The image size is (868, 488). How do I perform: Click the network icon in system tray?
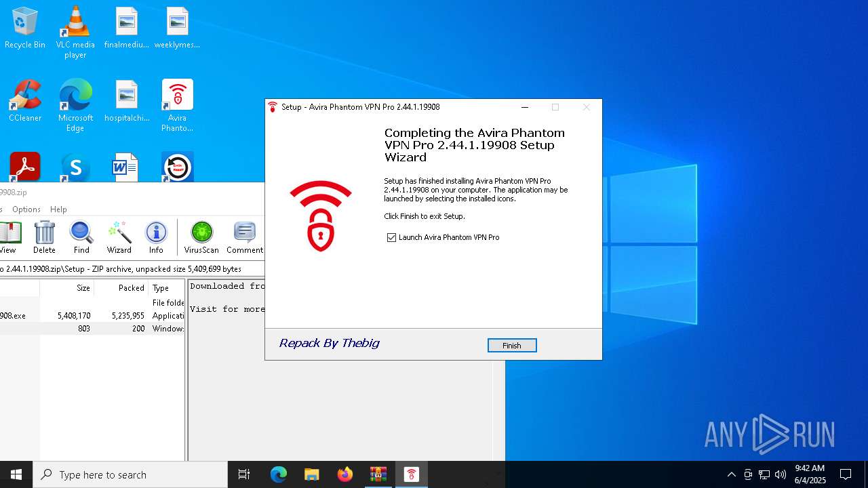pyautogui.click(x=764, y=474)
